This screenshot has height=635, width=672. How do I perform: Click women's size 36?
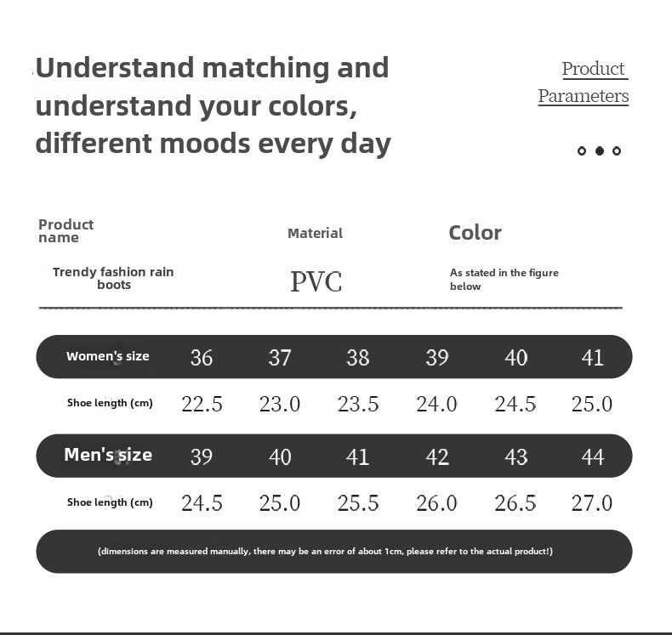click(x=202, y=358)
